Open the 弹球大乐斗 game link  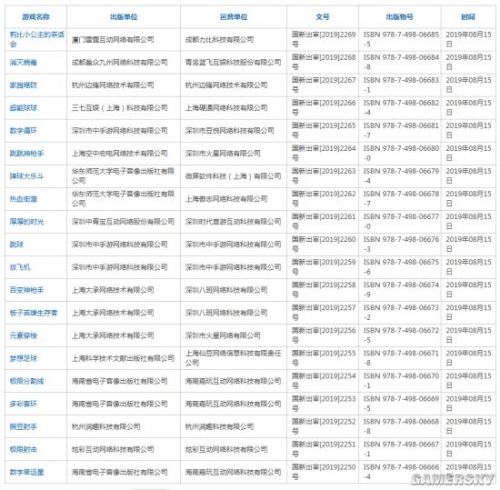[26, 176]
